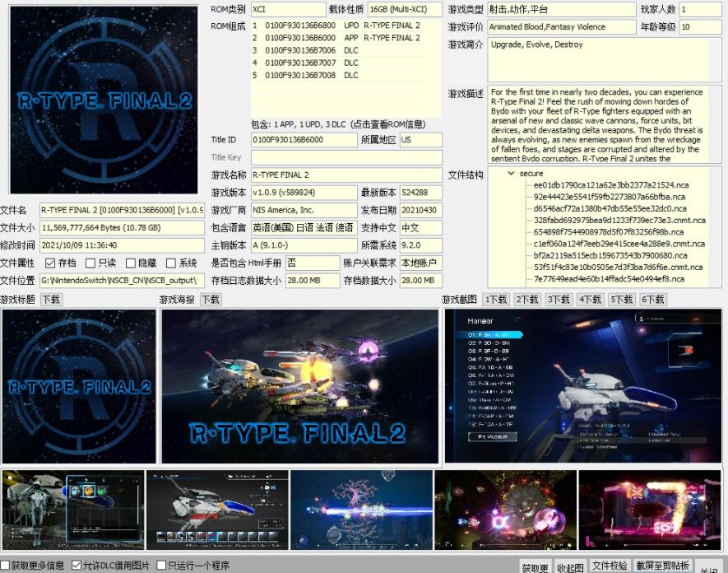Select file ee01db1790ca121a62e3bb2377a21524.nca

611,185
